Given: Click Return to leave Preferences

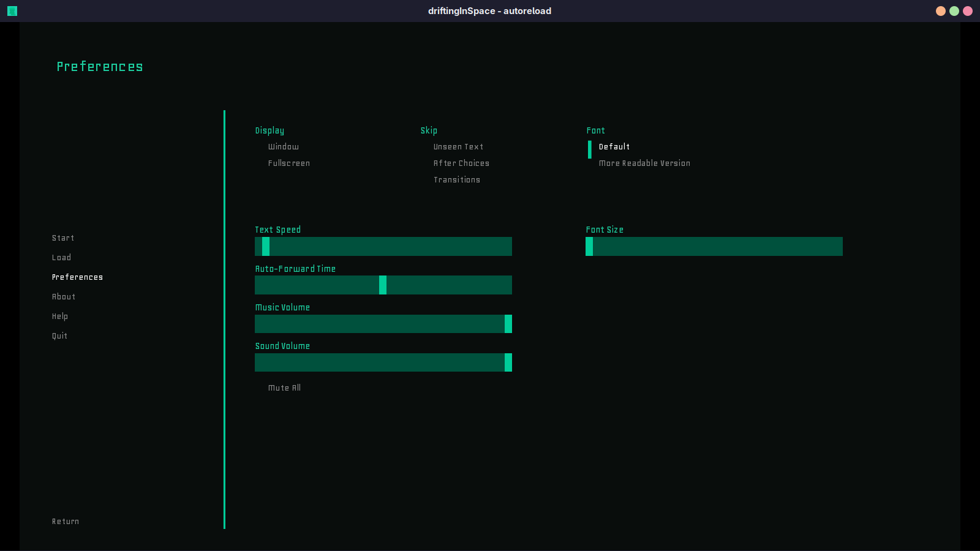Looking at the screenshot, I should pyautogui.click(x=66, y=522).
